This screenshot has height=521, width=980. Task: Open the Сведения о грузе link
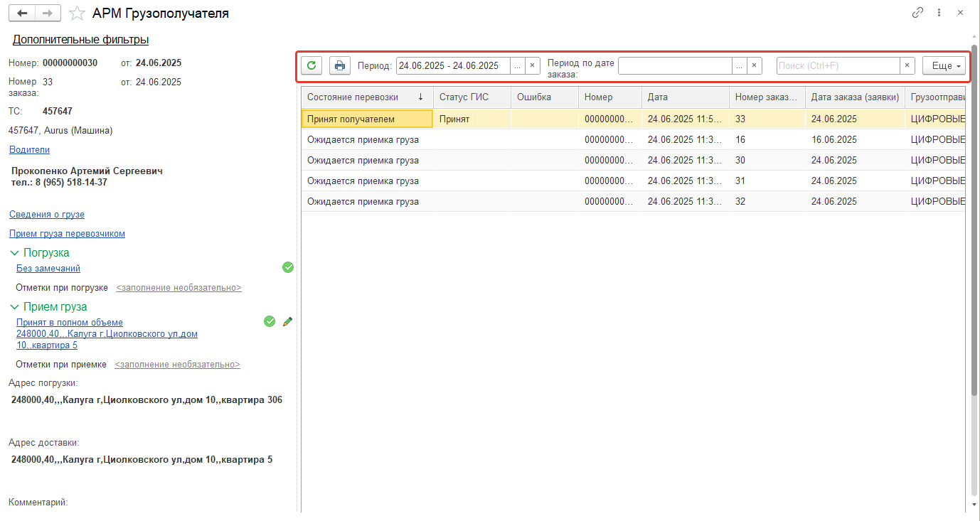point(47,214)
